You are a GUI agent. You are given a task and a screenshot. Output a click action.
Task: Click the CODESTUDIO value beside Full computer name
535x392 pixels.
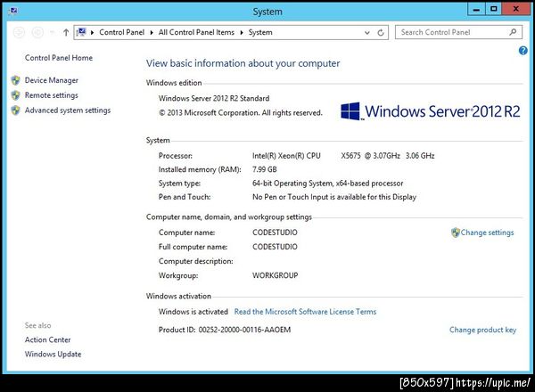pyautogui.click(x=275, y=247)
